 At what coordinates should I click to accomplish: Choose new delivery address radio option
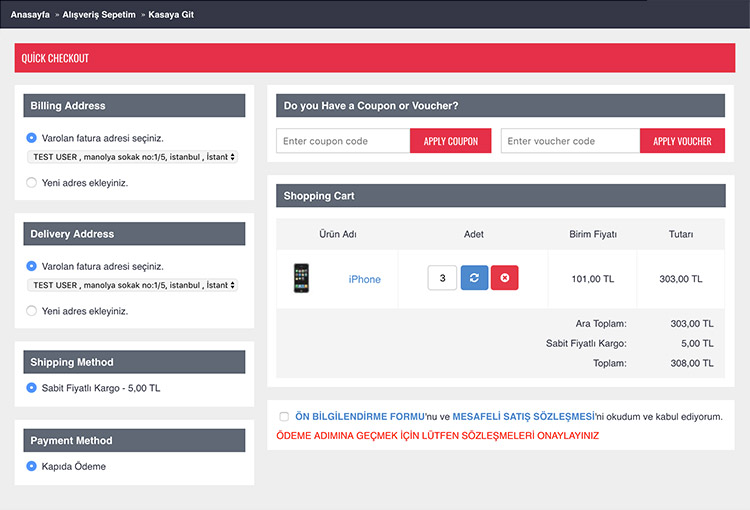(x=32, y=311)
